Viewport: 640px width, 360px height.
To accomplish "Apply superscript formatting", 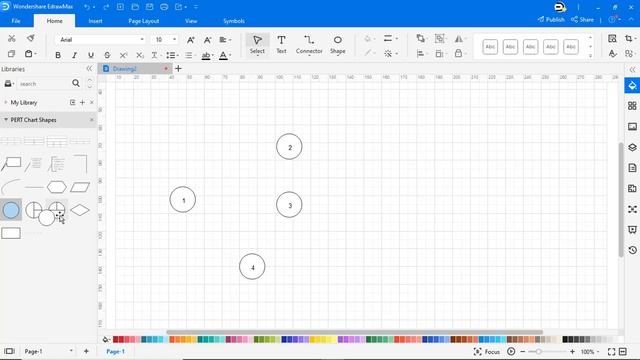I will tap(123, 55).
